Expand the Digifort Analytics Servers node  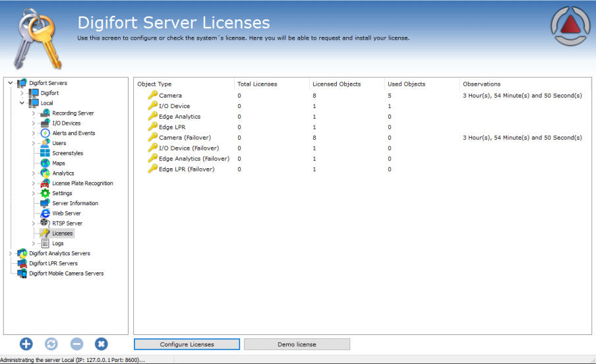coord(11,253)
